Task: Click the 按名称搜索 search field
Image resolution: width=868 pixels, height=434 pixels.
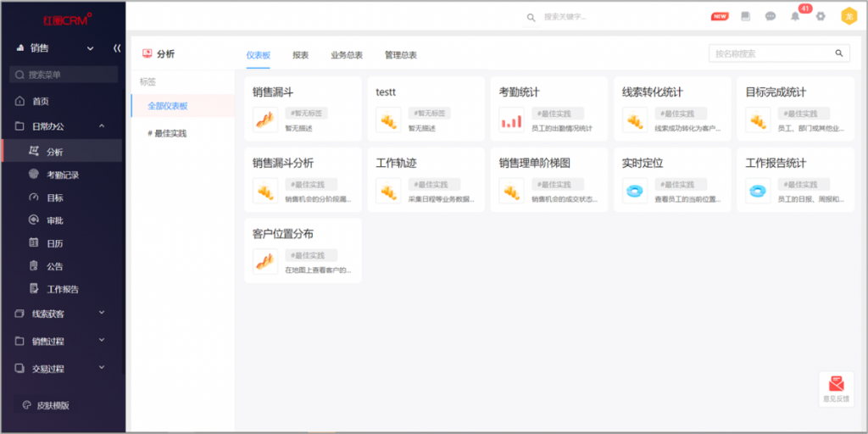Action: pyautogui.click(x=771, y=53)
